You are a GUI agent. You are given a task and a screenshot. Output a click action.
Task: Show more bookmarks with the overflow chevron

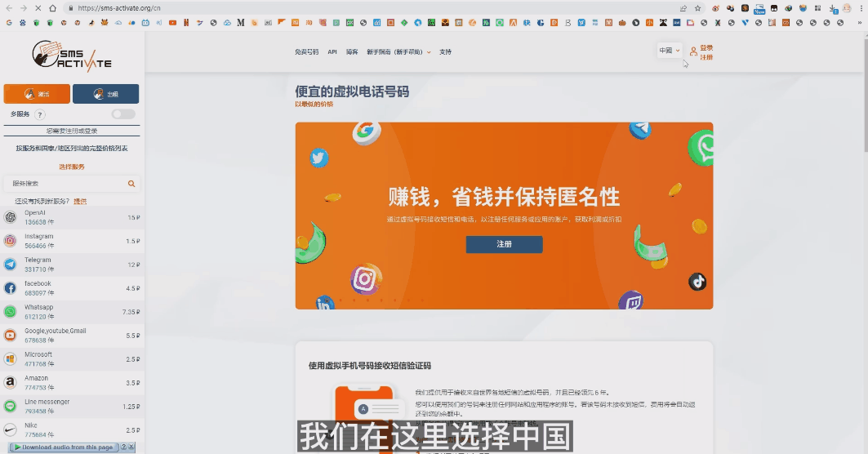pyautogui.click(x=861, y=23)
